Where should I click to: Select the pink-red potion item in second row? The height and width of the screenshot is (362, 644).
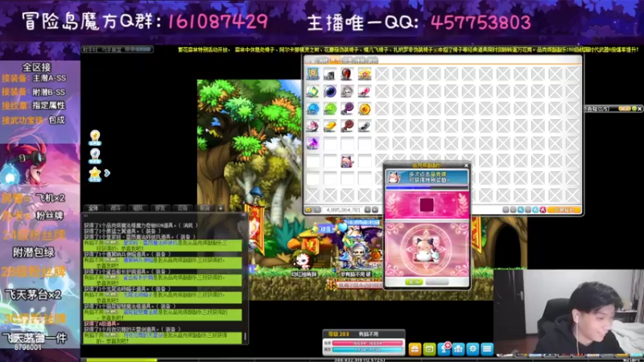click(x=365, y=92)
